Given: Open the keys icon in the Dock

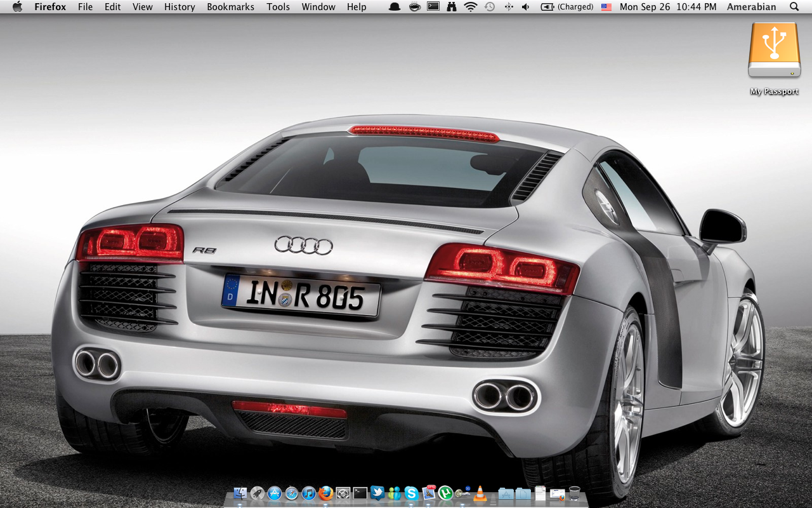Looking at the screenshot, I should [x=462, y=493].
